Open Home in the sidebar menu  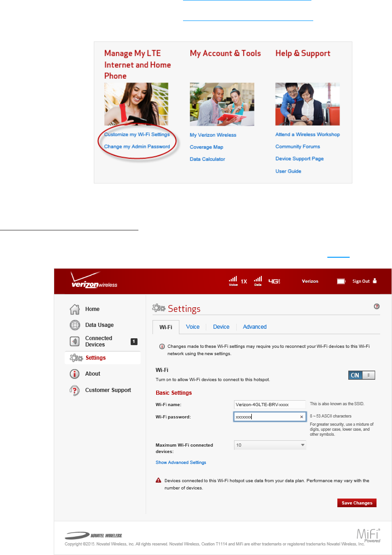tap(92, 309)
